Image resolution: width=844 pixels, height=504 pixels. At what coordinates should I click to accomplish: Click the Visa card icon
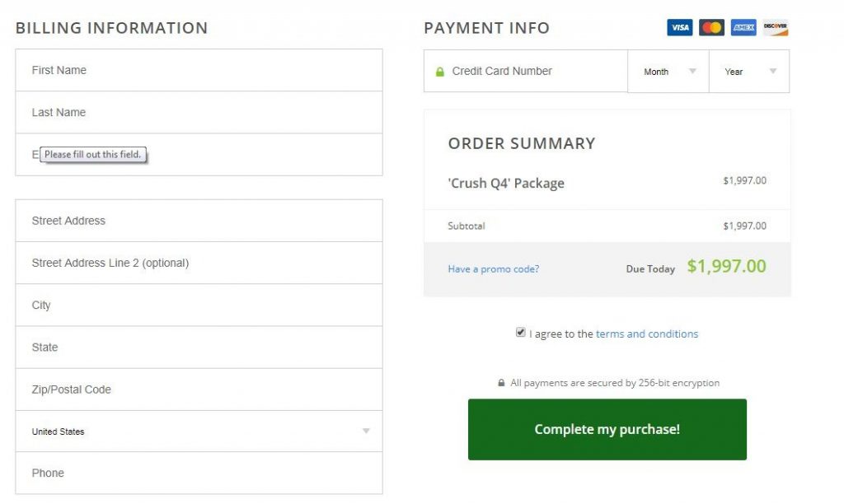(x=679, y=28)
